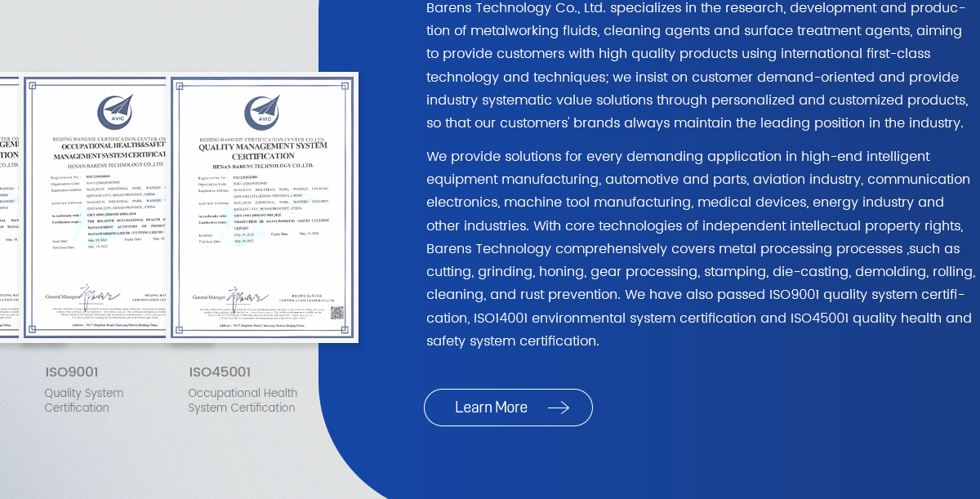
Task: Click the AVIC logo on the occupational health certificate
Action: tap(114, 111)
